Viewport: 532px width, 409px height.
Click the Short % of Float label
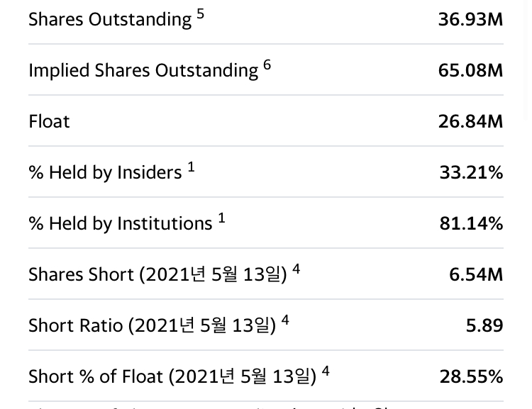pos(172,376)
